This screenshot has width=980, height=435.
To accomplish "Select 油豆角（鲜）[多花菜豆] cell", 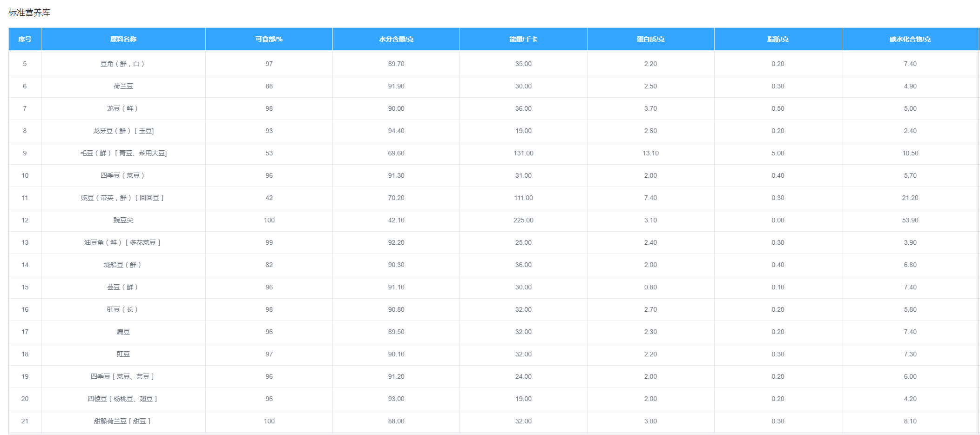I will coord(123,242).
